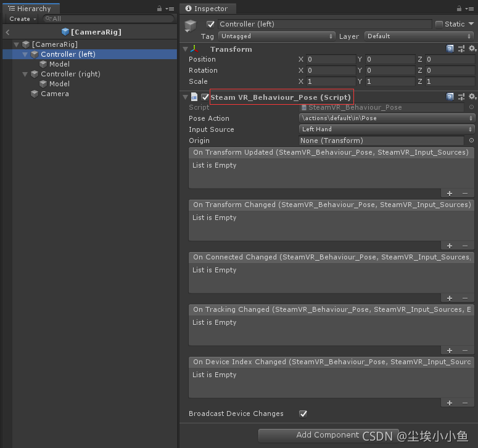Screen dimensions: 478x448
Task: Collapse the SteamVR_Behaviour_Pose component foldout
Action: (x=185, y=97)
